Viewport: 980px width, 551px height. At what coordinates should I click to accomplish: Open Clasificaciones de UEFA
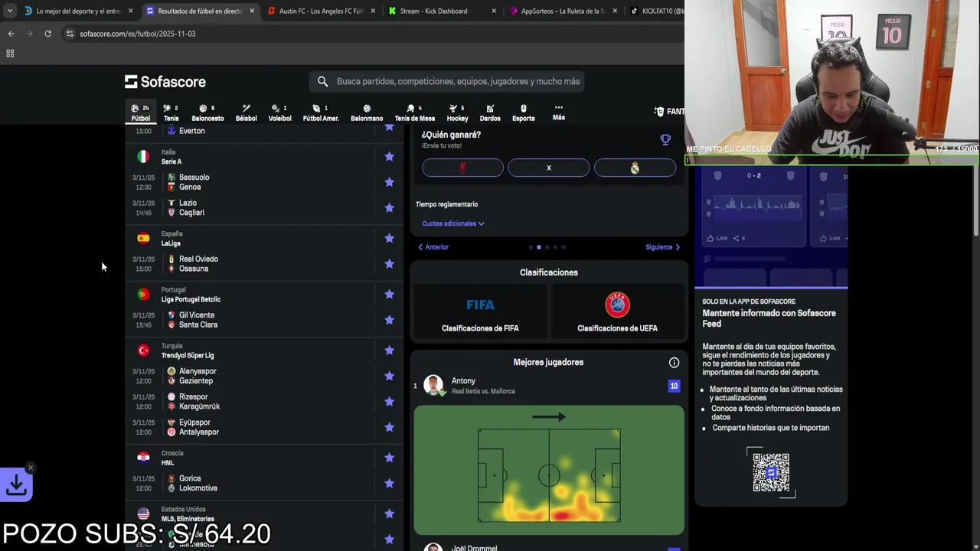(617, 311)
